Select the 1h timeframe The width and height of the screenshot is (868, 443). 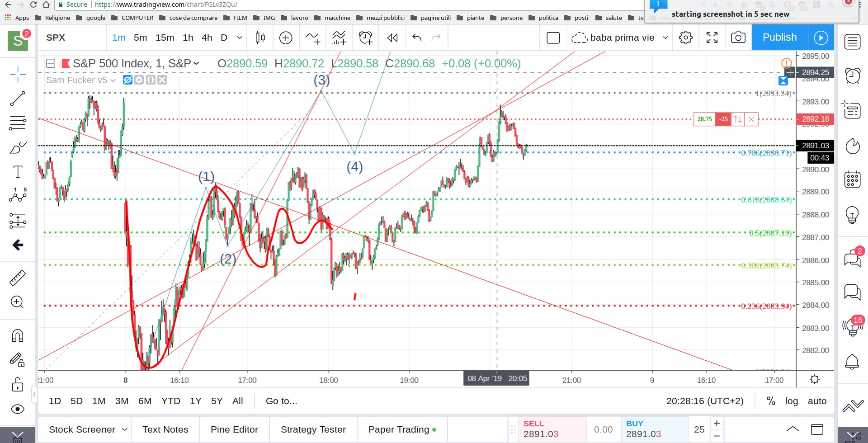(x=188, y=38)
